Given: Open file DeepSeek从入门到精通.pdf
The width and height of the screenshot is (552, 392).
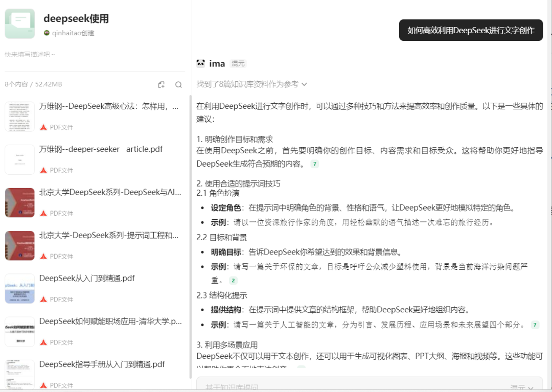Looking at the screenshot, I should [87, 279].
